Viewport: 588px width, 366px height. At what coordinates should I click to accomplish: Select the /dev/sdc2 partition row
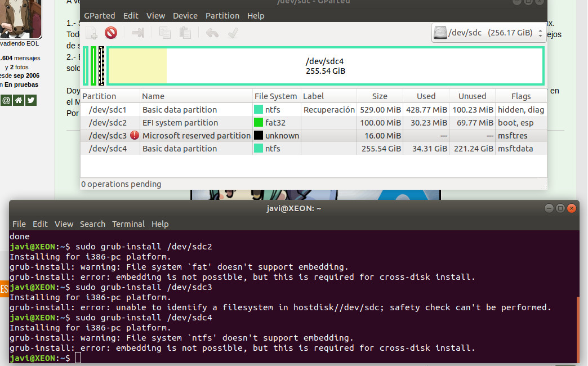click(x=314, y=123)
